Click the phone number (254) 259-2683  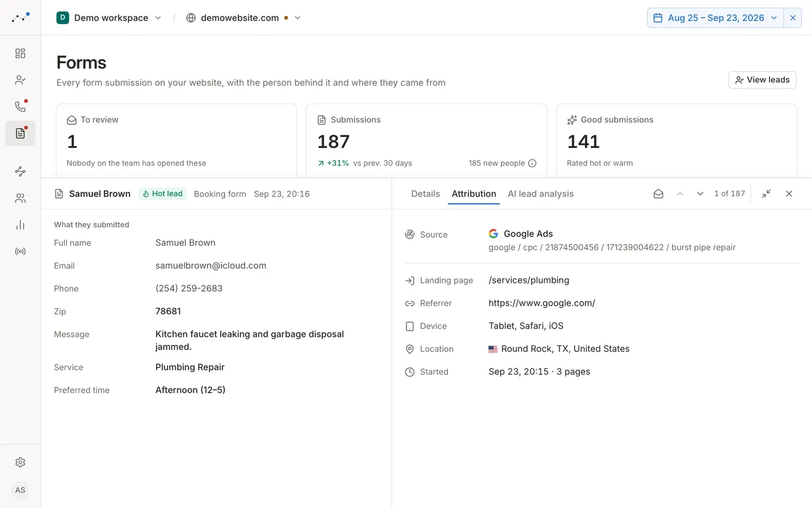click(189, 288)
